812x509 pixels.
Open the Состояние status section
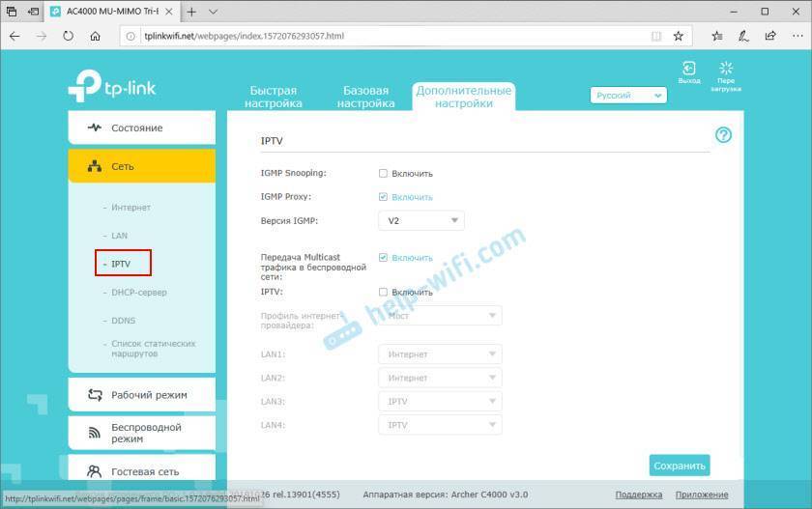[x=142, y=127]
